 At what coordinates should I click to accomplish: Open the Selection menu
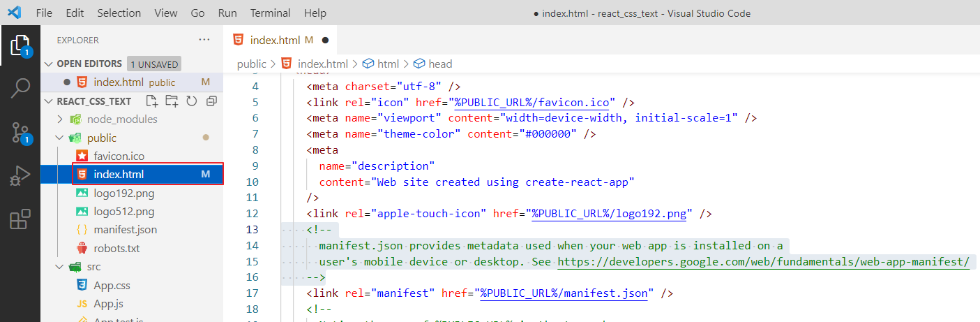(119, 13)
